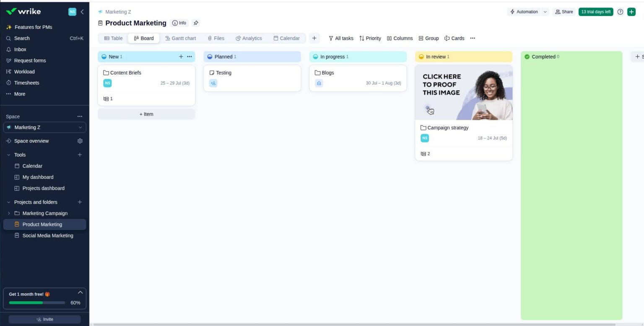Image resolution: width=644 pixels, height=326 pixels.
Task: Click the + Item button under New column
Action: pyautogui.click(x=146, y=114)
